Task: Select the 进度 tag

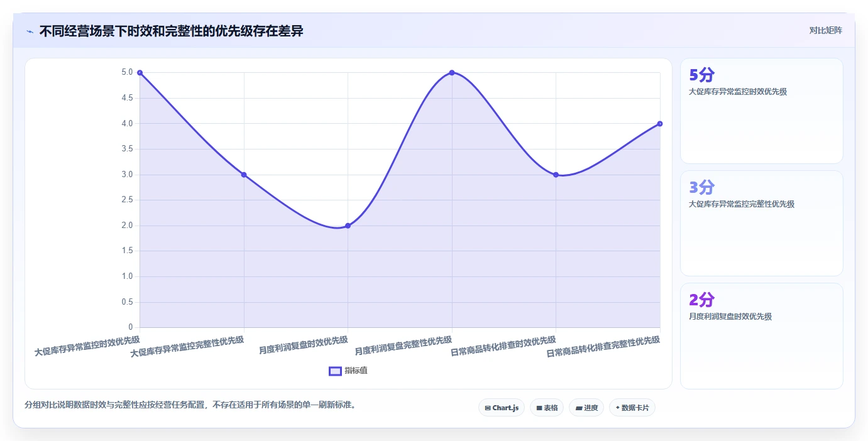Action: pyautogui.click(x=586, y=408)
